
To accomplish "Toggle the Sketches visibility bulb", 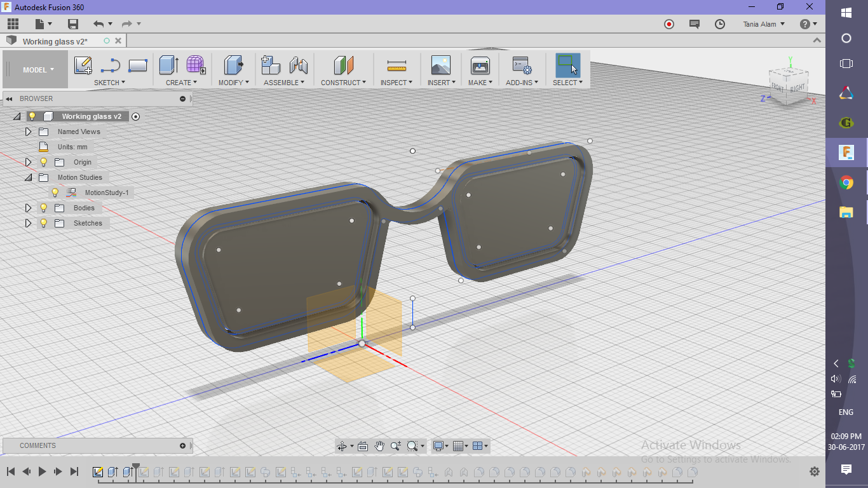I will pos(43,223).
